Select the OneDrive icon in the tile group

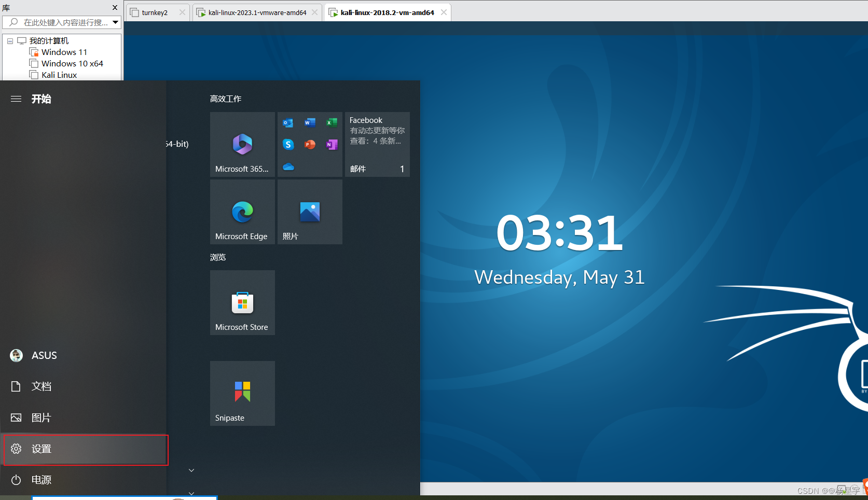tap(288, 167)
